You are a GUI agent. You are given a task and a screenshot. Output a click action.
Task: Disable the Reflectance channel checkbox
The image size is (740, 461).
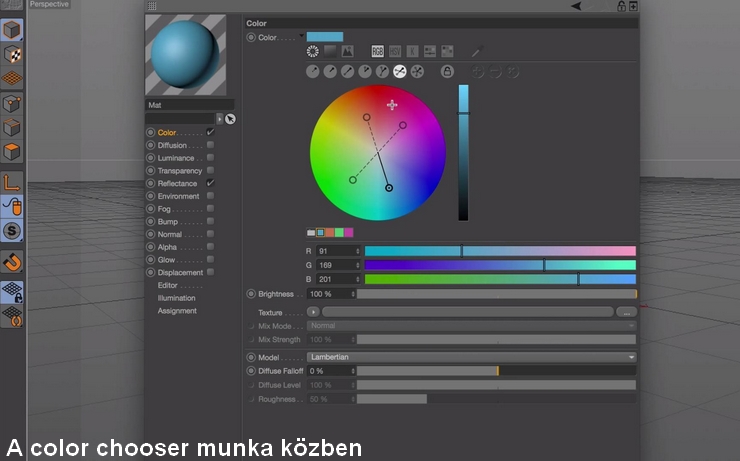coord(210,184)
